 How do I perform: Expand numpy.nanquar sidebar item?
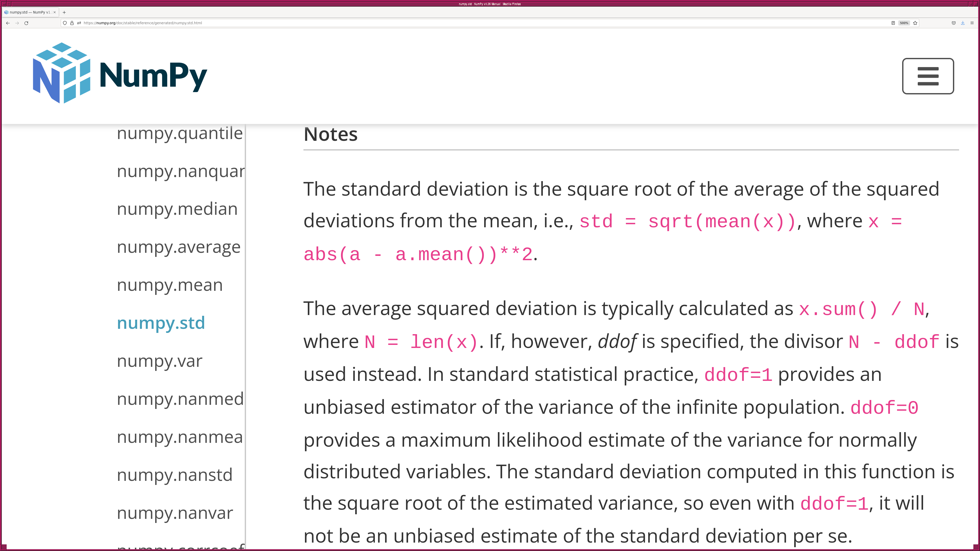[179, 170]
